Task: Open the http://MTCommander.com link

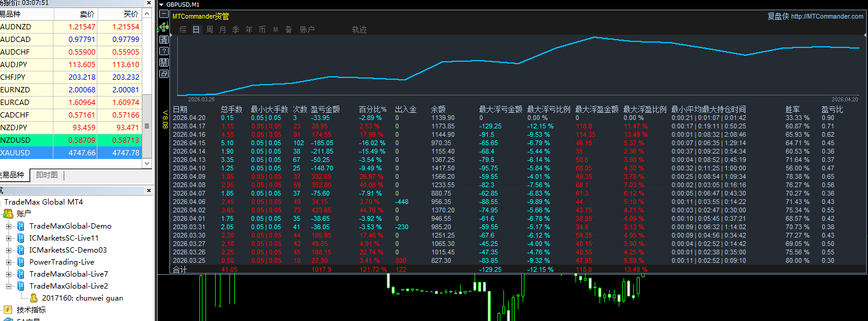Action: tap(827, 17)
